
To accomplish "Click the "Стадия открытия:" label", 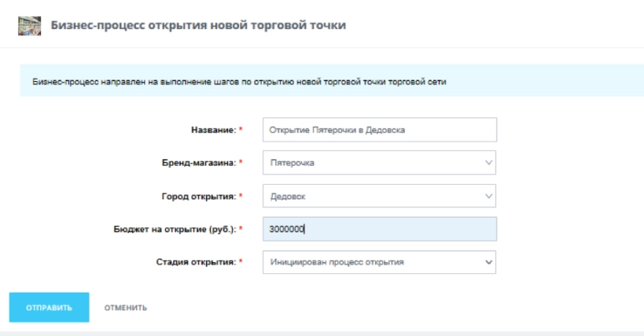I will (x=195, y=262).
